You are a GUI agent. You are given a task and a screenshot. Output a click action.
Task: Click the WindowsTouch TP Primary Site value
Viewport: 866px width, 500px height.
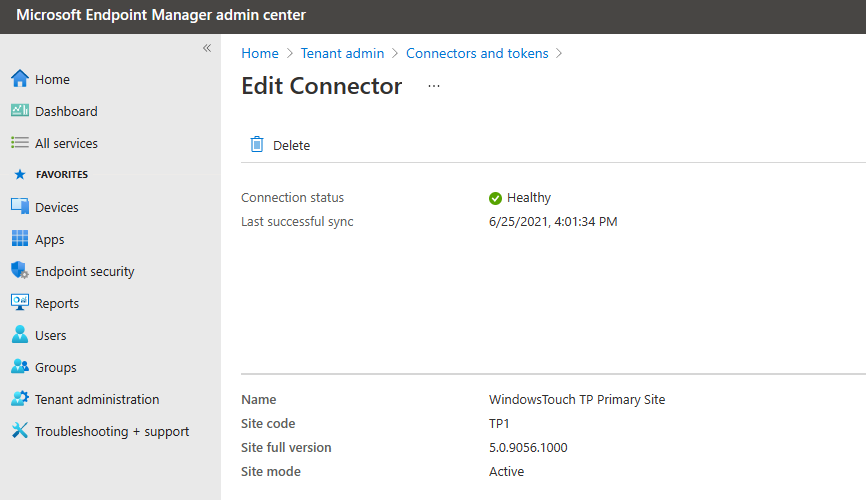(x=577, y=399)
